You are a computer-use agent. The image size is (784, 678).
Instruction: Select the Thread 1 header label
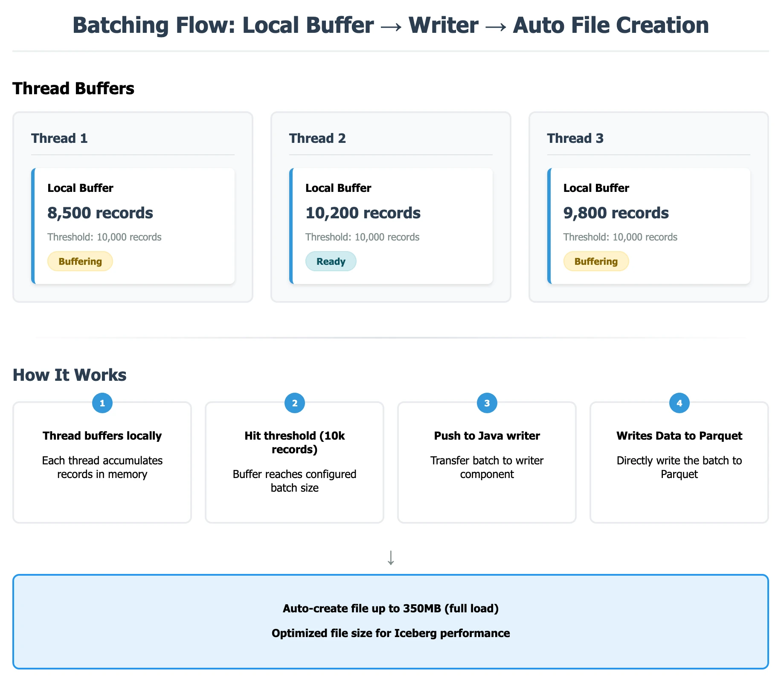click(59, 138)
